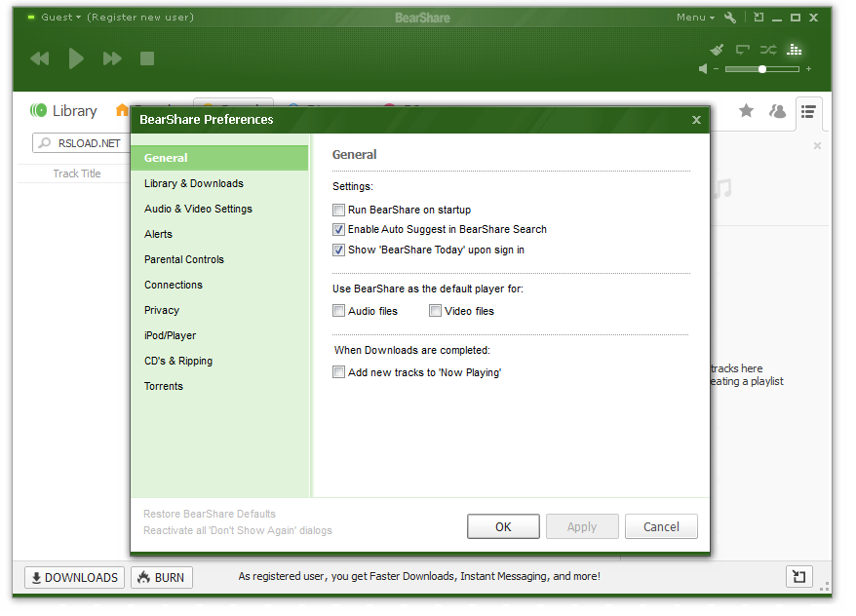Screen dimensions: 856x616
Task: Open favorites with the star icon
Action: [746, 111]
